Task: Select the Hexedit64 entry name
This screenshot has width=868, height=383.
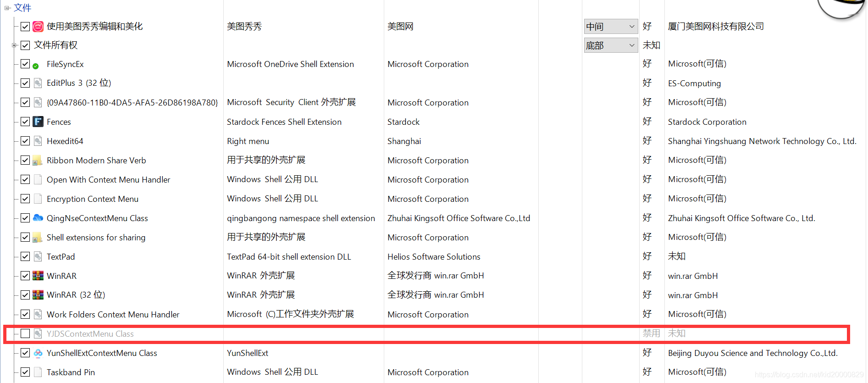Action: point(65,141)
